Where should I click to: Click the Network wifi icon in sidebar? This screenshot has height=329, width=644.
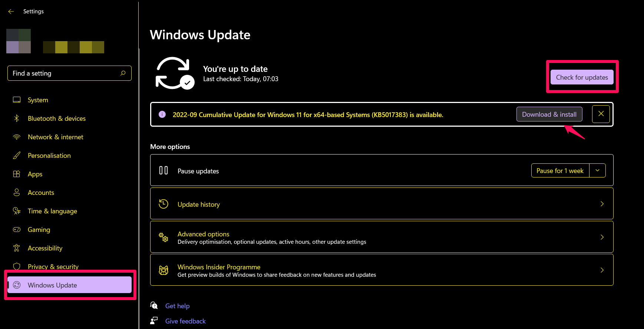[x=17, y=137]
